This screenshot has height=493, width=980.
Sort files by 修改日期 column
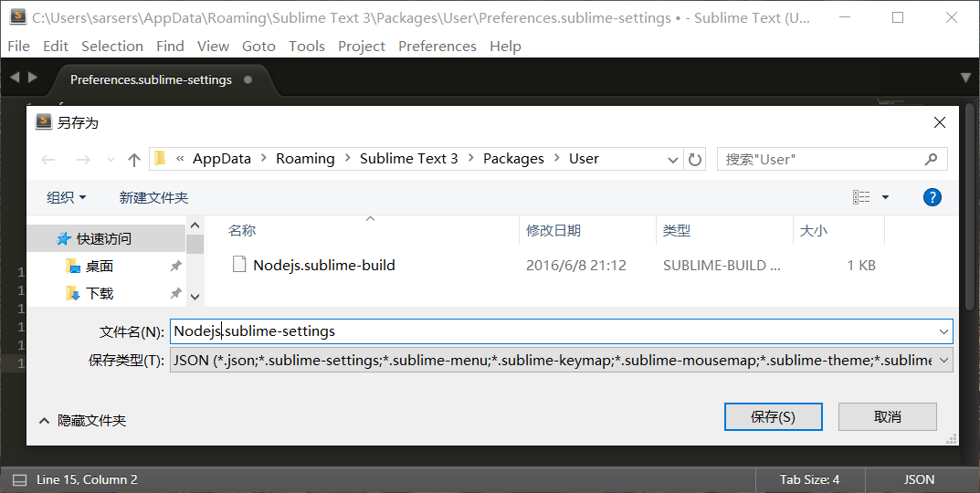pyautogui.click(x=553, y=231)
